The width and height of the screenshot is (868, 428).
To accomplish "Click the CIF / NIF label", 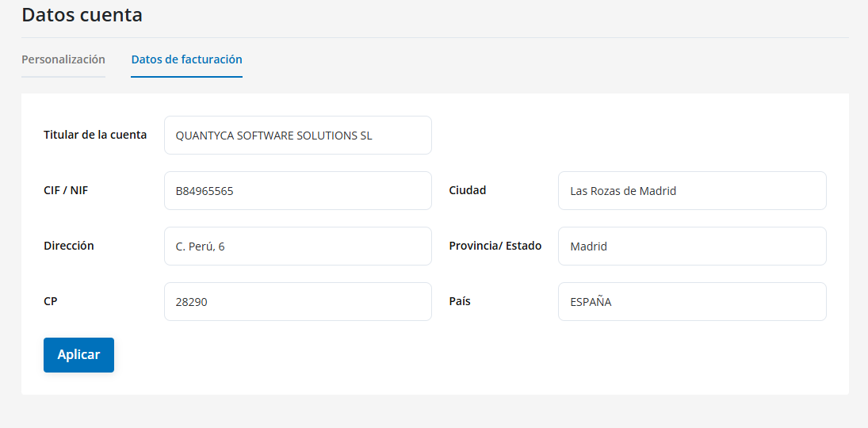I will (66, 190).
